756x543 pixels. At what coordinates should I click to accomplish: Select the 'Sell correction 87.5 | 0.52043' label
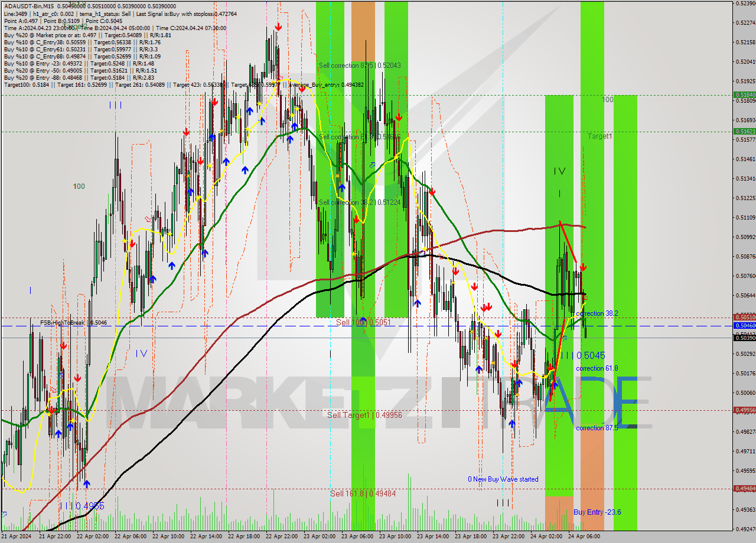pos(360,66)
